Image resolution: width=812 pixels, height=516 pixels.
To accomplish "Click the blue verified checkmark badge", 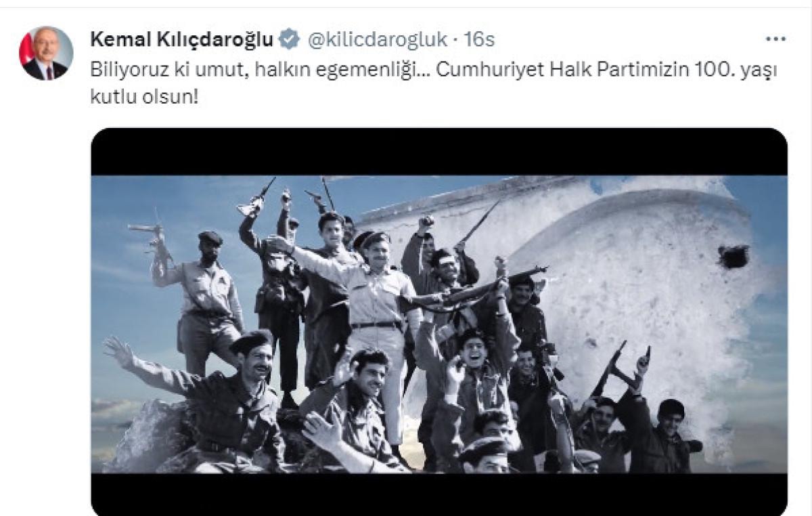I will 290,39.
